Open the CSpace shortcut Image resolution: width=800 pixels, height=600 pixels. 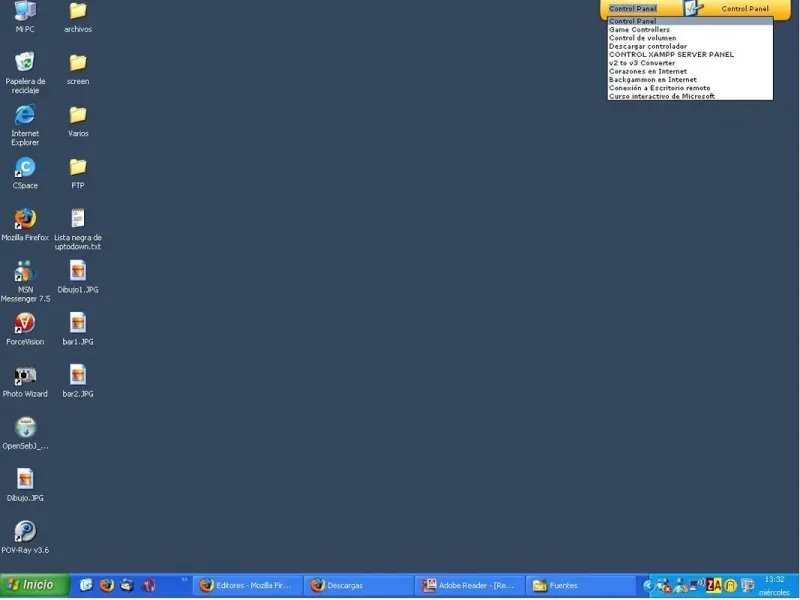pos(25,173)
